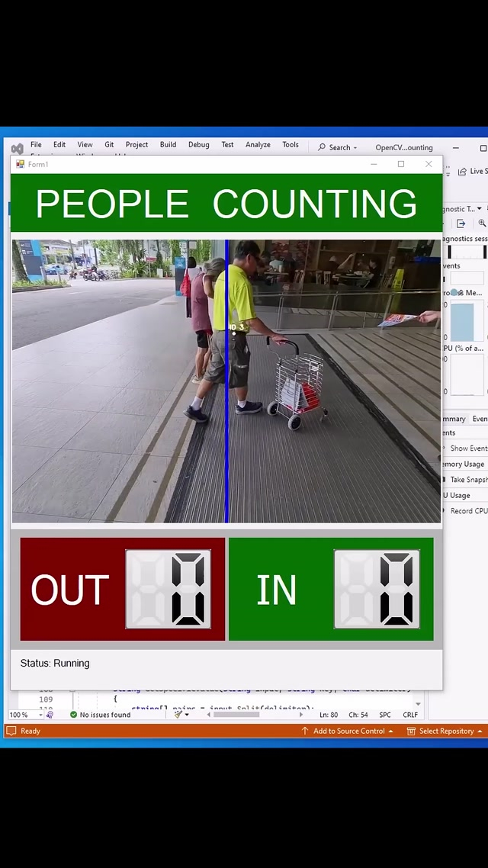Viewport: 488px width, 868px height.
Task: Click the Form1 window icon
Action: click(x=20, y=164)
